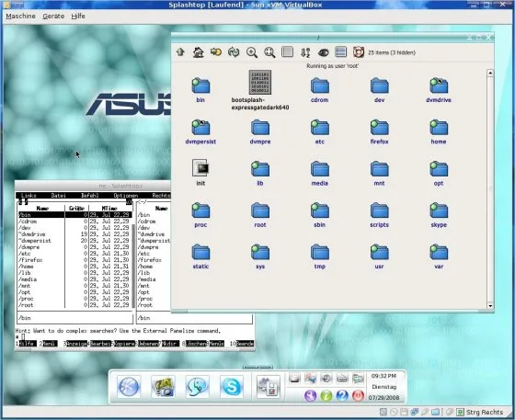Select /root in mc left panel
Viewport: 515px width, 420px height.
click(75, 305)
